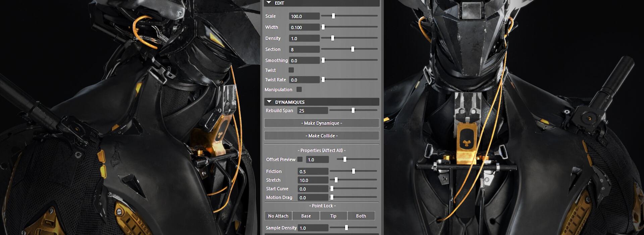
Task: Click the Smoothing label text
Action: click(x=276, y=60)
